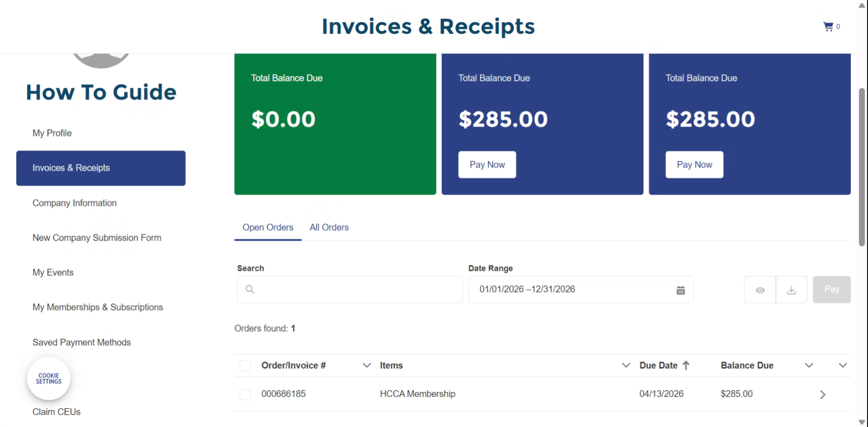Viewport: 868px width, 427px height.
Task: Open My Memberships & Subscriptions link
Action: [x=98, y=307]
